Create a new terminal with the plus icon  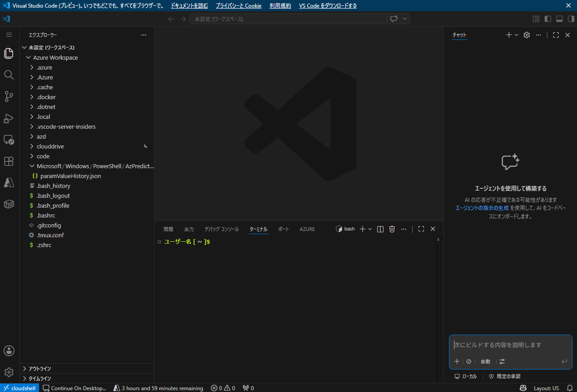pyautogui.click(x=363, y=229)
